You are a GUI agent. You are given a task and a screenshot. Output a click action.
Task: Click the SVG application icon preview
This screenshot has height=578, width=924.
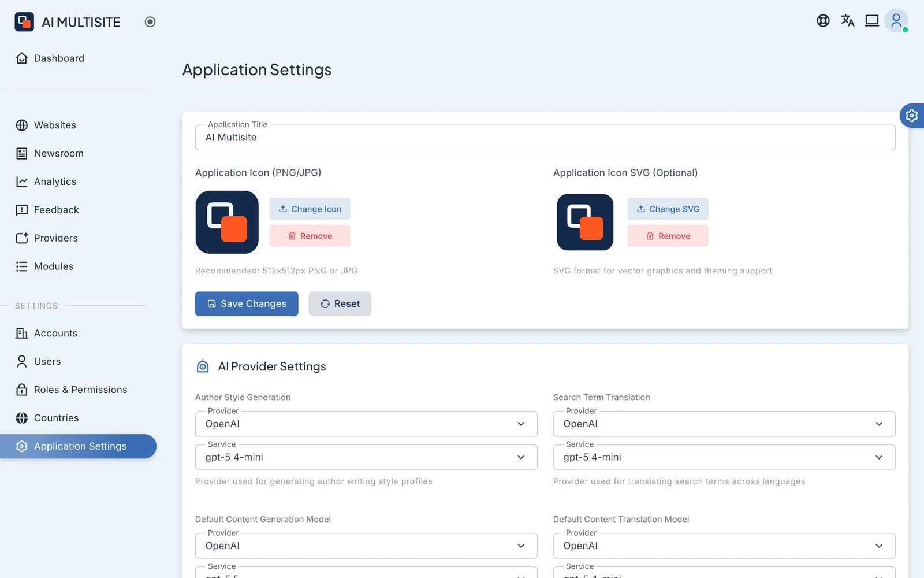(585, 222)
